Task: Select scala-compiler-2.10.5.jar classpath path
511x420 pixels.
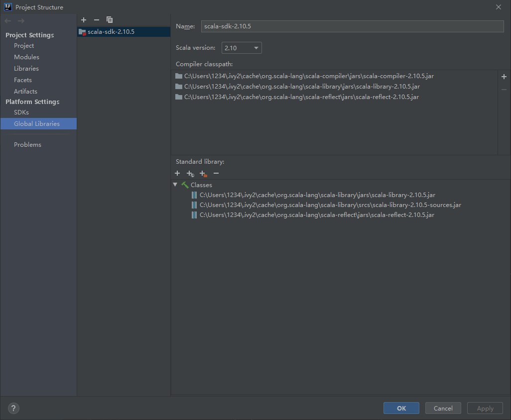Action: [x=309, y=76]
